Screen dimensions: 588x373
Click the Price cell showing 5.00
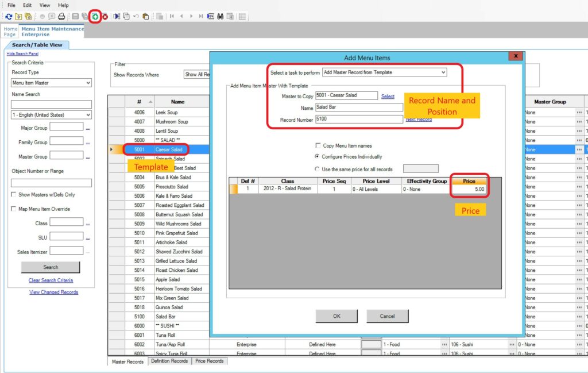coord(469,189)
